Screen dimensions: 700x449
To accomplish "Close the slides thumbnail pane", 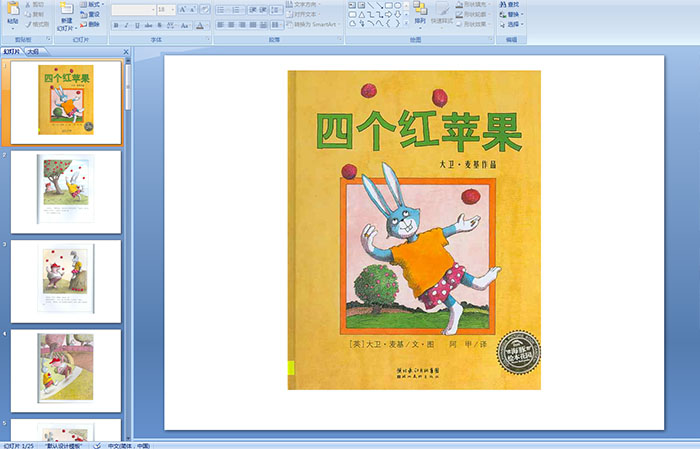I will pyautogui.click(x=126, y=52).
